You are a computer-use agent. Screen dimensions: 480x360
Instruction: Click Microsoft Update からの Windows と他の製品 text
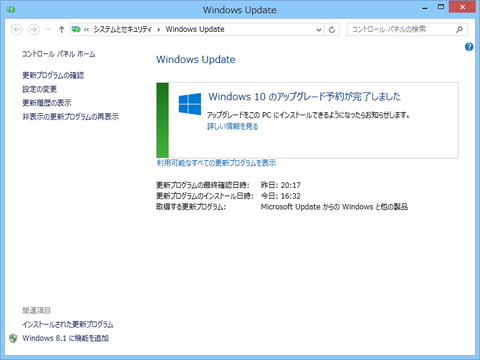pos(334,207)
